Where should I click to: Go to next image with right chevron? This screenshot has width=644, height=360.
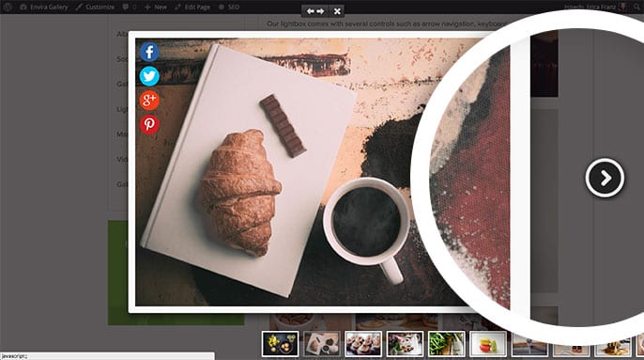[605, 179]
